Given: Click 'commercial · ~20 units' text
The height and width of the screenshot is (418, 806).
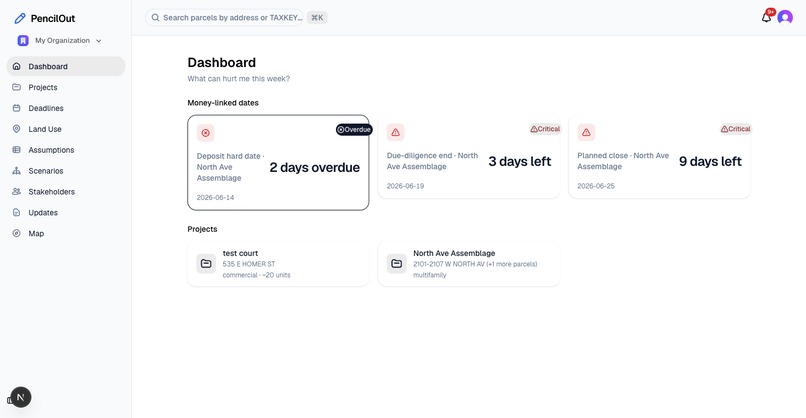Looking at the screenshot, I should [257, 275].
